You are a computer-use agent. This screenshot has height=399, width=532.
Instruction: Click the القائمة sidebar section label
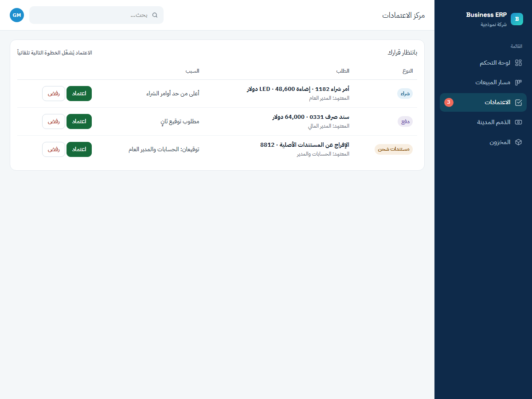516,46
